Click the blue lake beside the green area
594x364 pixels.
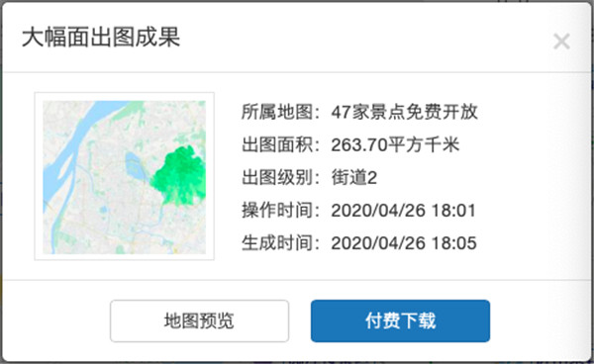point(136,166)
